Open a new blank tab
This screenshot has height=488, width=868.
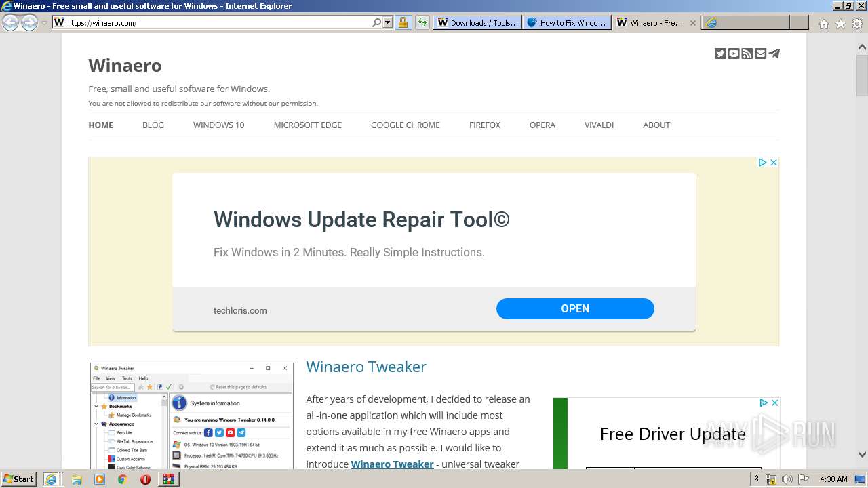point(800,22)
